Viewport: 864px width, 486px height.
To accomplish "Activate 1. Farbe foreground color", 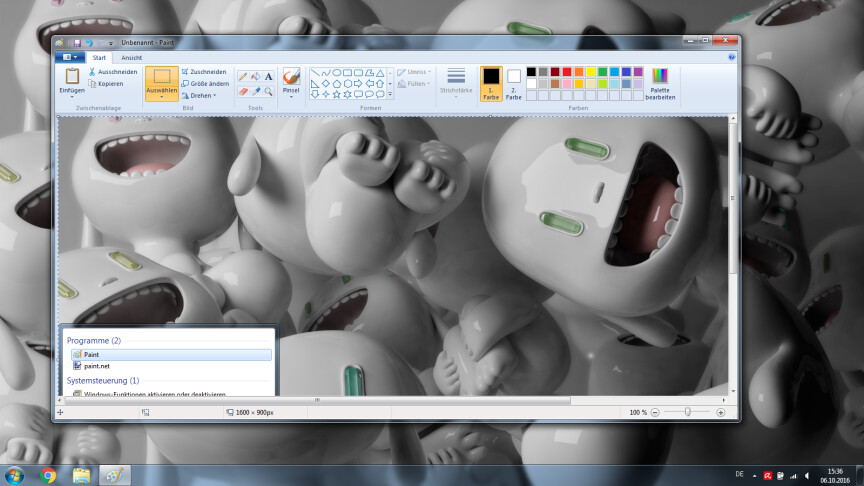I will [491, 84].
